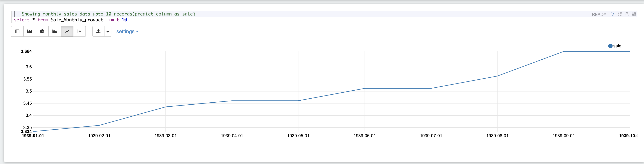
Task: Click y-axis minimum value 3.334
Action: [26, 132]
